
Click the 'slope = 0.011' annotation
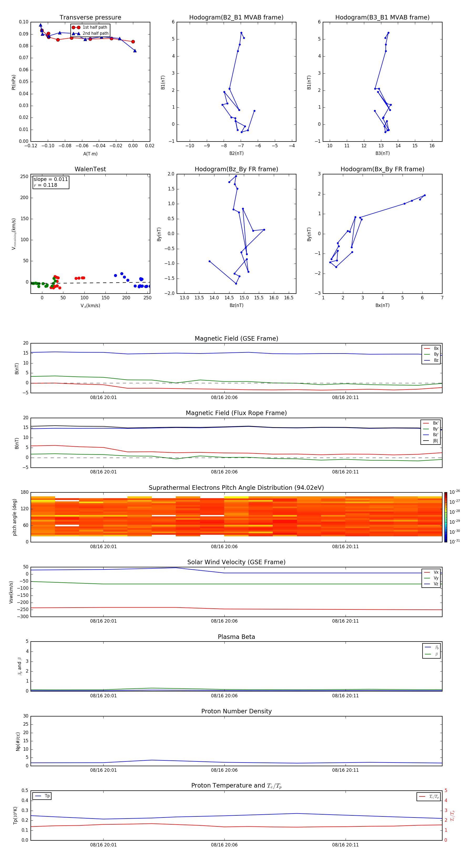pos(51,179)
